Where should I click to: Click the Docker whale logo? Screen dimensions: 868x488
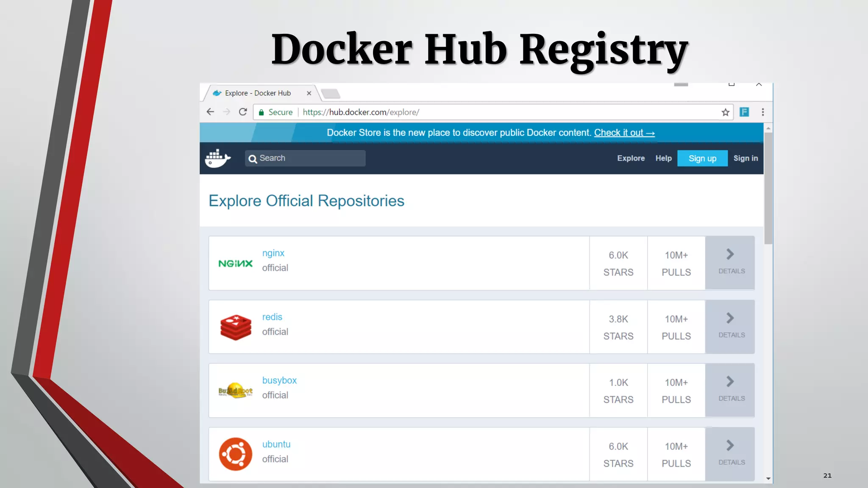[217, 158]
